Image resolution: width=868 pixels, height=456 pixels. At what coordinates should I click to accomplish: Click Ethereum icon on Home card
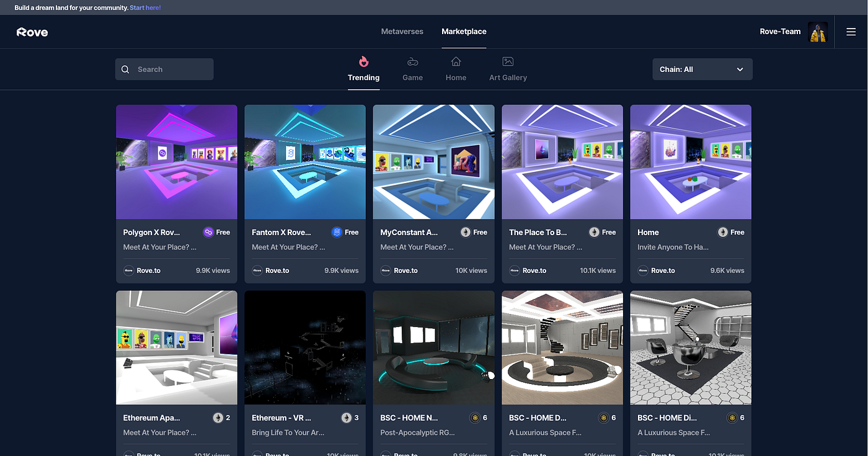(723, 232)
